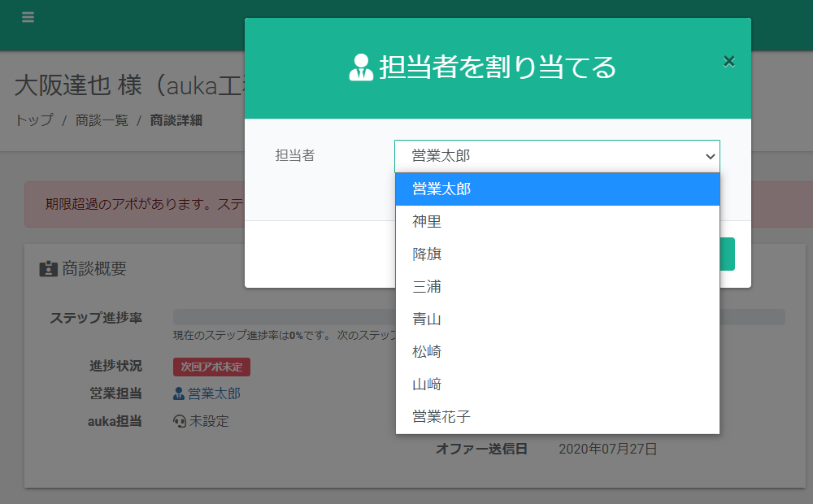813x504 pixels.
Task: Choose 神里 from the dropdown list
Action: point(558,222)
